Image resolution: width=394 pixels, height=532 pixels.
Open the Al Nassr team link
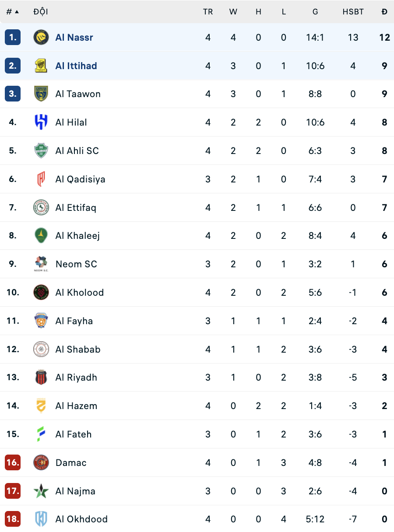(x=74, y=37)
